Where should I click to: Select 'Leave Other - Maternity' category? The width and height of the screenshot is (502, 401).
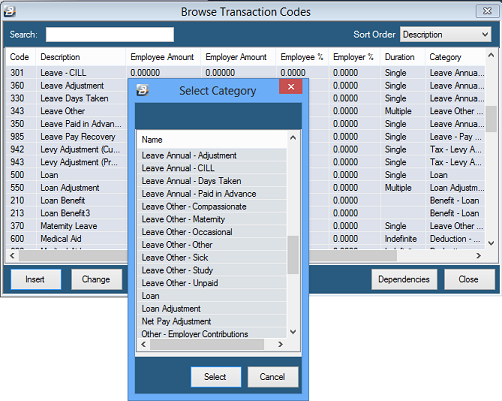point(212,219)
